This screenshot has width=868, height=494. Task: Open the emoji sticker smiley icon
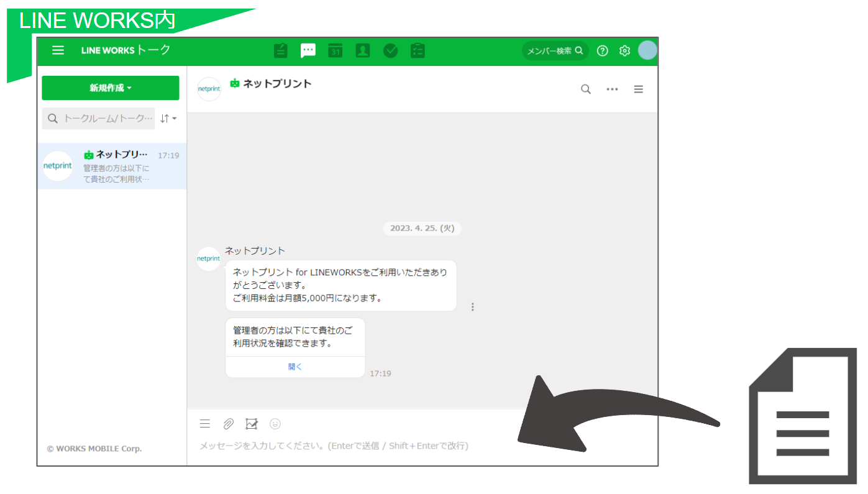(275, 424)
